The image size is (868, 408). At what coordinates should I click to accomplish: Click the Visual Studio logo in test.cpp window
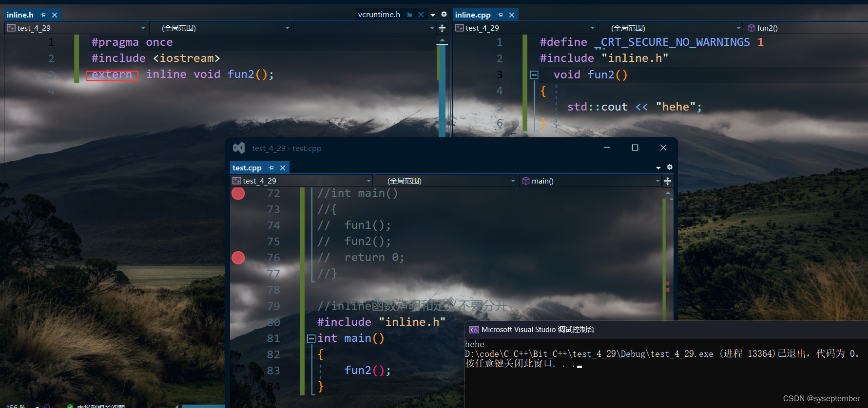(239, 148)
